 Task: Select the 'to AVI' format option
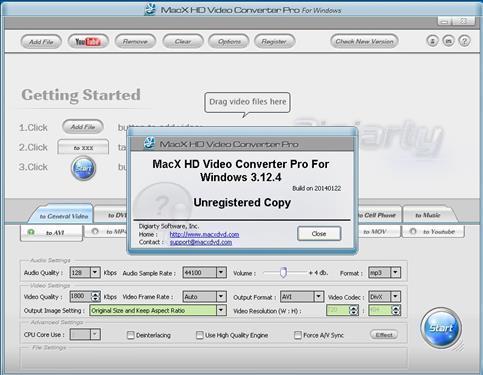click(x=51, y=233)
